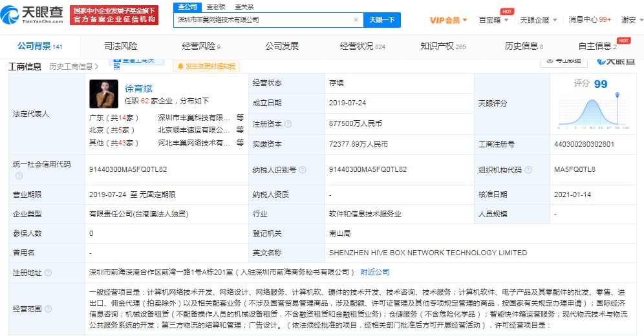This screenshot has height=336, width=644.
Task: Switch to the 经营风险 tab
Action: point(201,47)
